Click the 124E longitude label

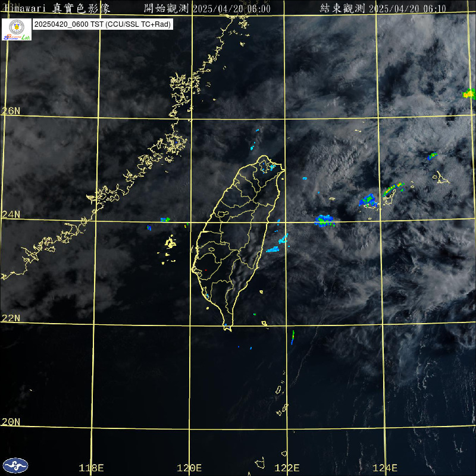(x=385, y=468)
